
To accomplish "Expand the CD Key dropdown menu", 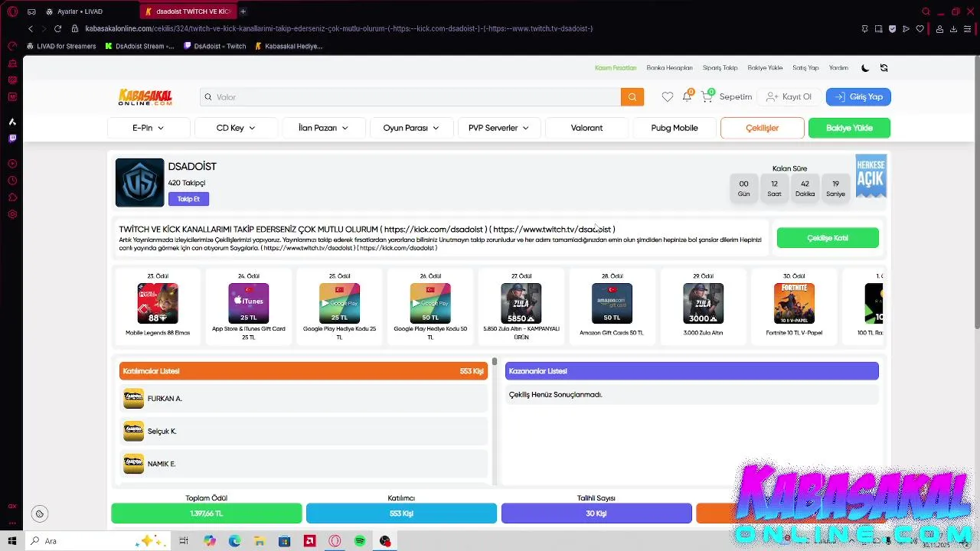I will click(x=236, y=128).
